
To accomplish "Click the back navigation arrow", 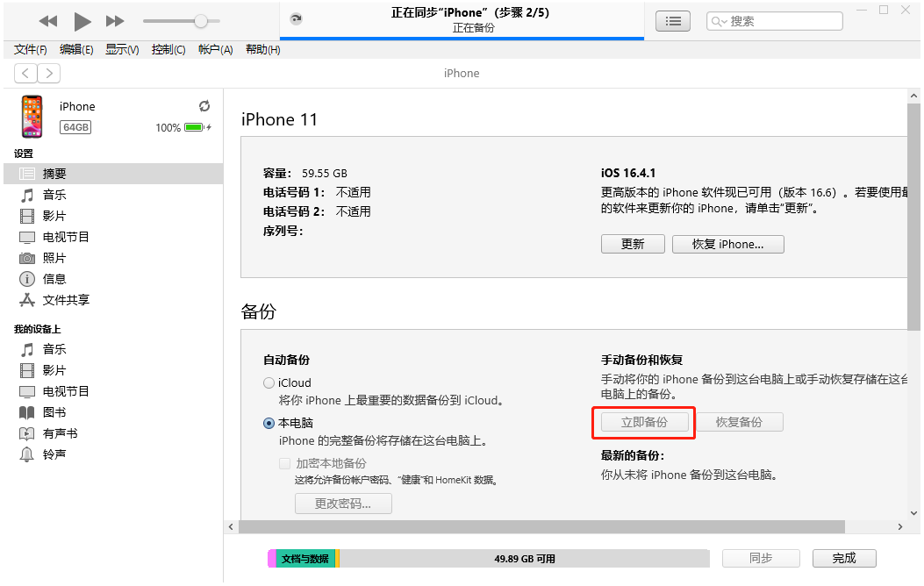I will pos(25,74).
